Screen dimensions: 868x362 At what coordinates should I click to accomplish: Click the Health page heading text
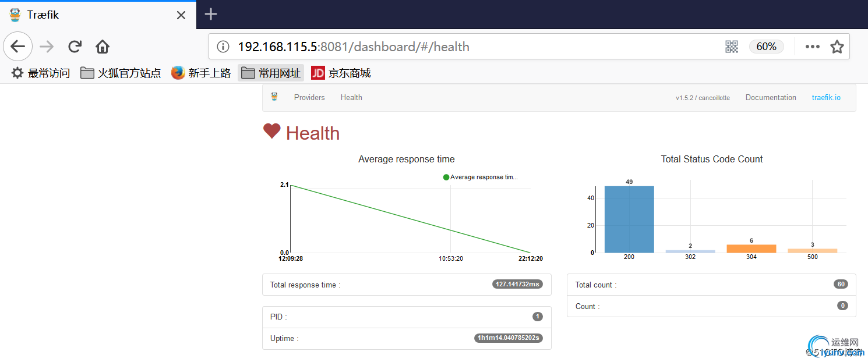(313, 133)
